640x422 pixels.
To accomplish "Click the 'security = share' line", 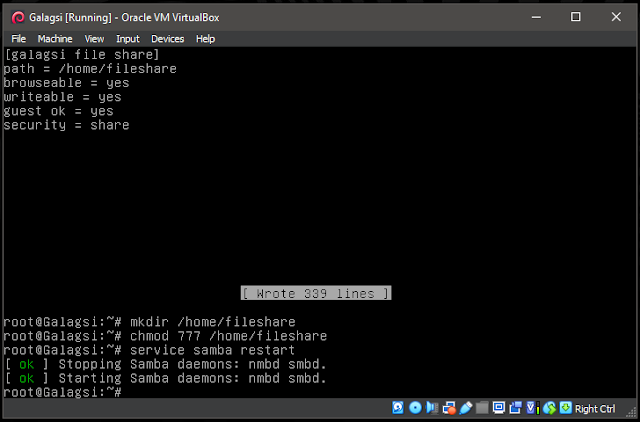I will pyautogui.click(x=67, y=125).
